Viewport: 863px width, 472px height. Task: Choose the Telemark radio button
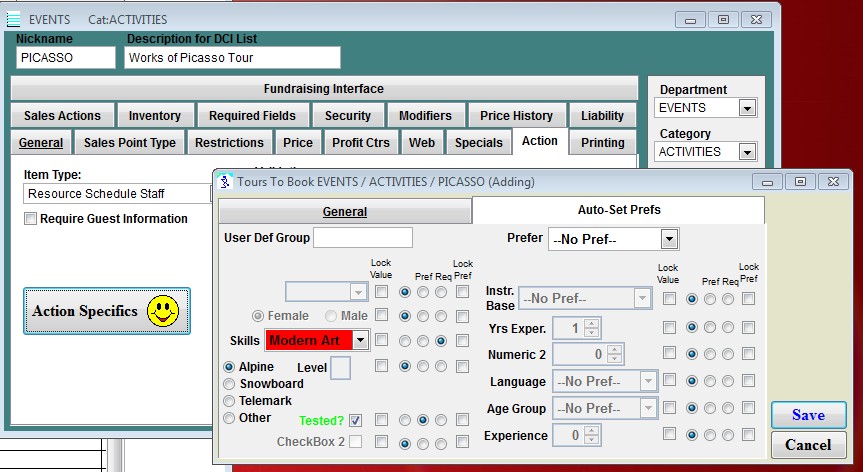click(x=229, y=401)
